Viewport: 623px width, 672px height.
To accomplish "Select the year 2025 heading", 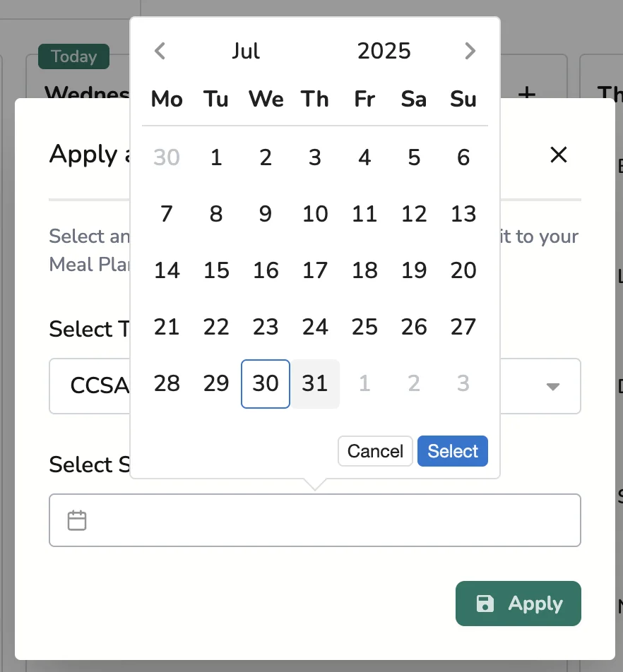I will pos(384,50).
